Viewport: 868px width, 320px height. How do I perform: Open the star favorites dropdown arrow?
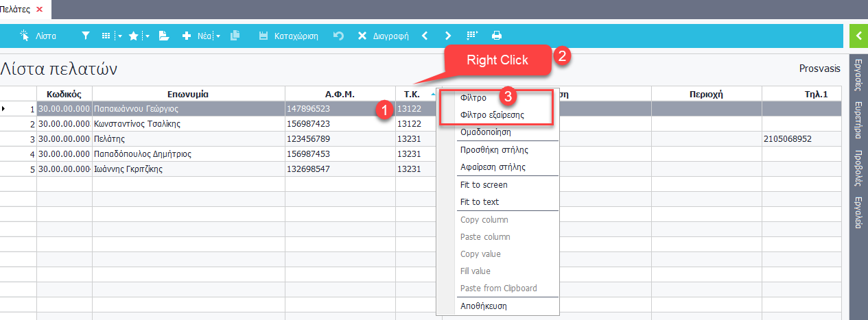click(147, 36)
